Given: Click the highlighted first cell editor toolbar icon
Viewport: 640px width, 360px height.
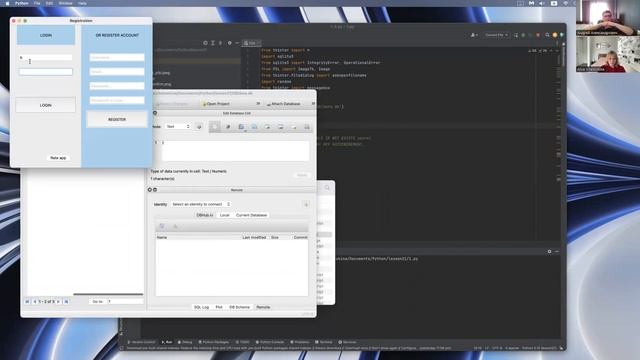Looking at the screenshot, I should [215, 127].
